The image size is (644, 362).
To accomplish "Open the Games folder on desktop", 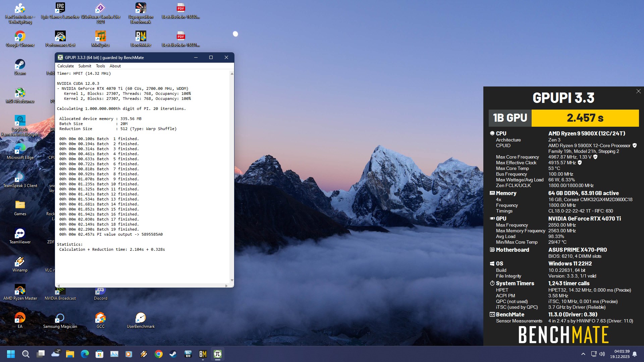I will (20, 208).
